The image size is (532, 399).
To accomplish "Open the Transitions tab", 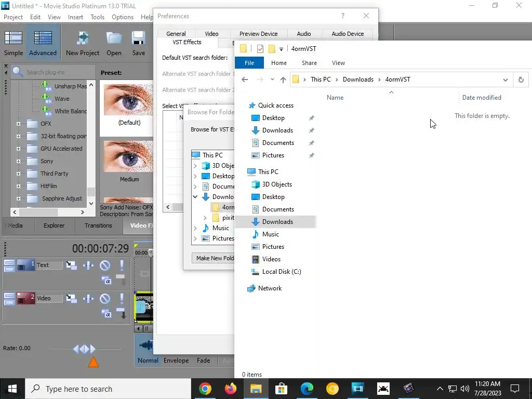I will click(x=98, y=225).
